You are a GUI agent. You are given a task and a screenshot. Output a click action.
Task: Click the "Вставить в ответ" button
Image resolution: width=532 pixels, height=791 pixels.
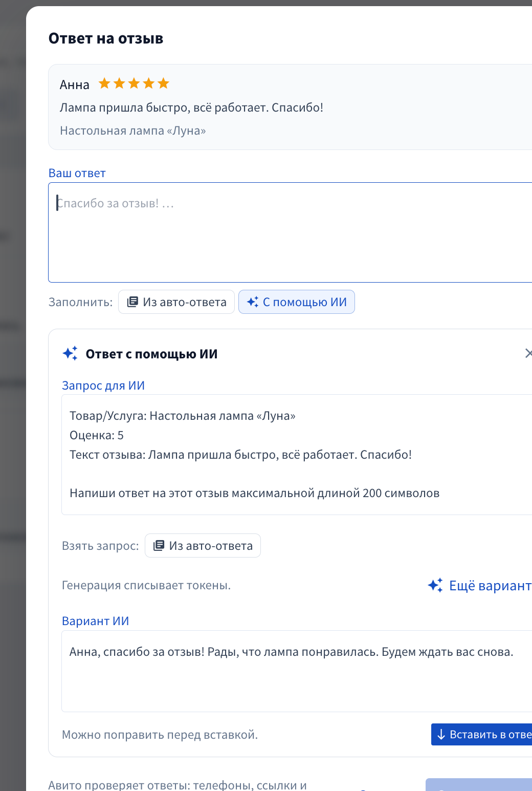click(x=481, y=735)
